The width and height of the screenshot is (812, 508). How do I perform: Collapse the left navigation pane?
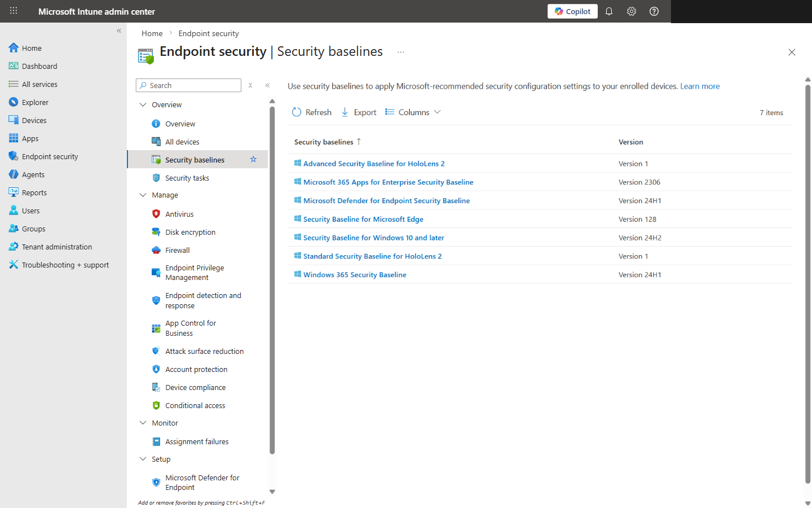tap(119, 31)
